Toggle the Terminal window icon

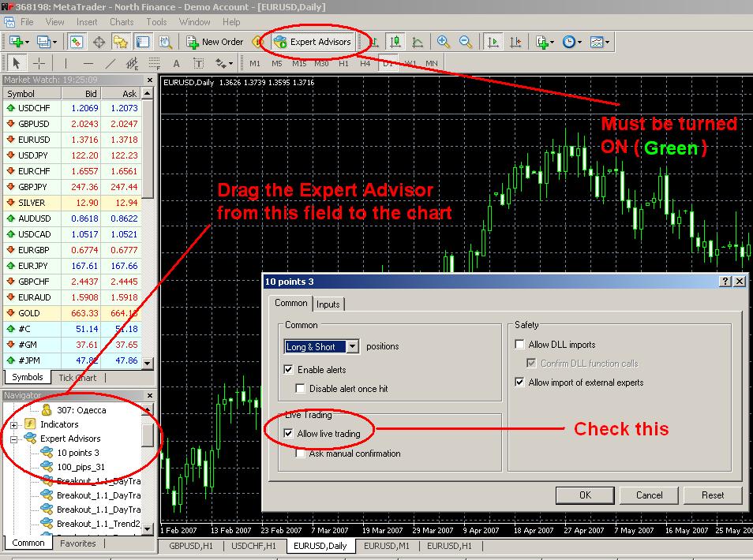[143, 43]
